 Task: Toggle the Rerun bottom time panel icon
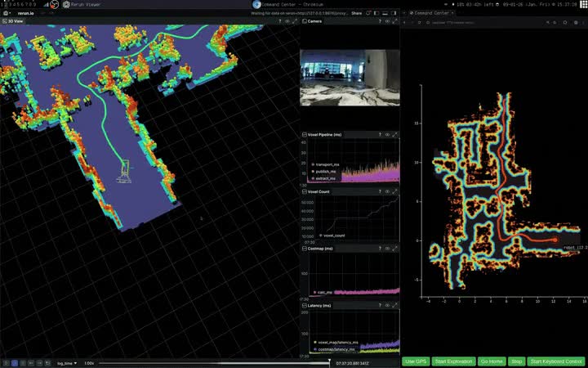pos(385,13)
